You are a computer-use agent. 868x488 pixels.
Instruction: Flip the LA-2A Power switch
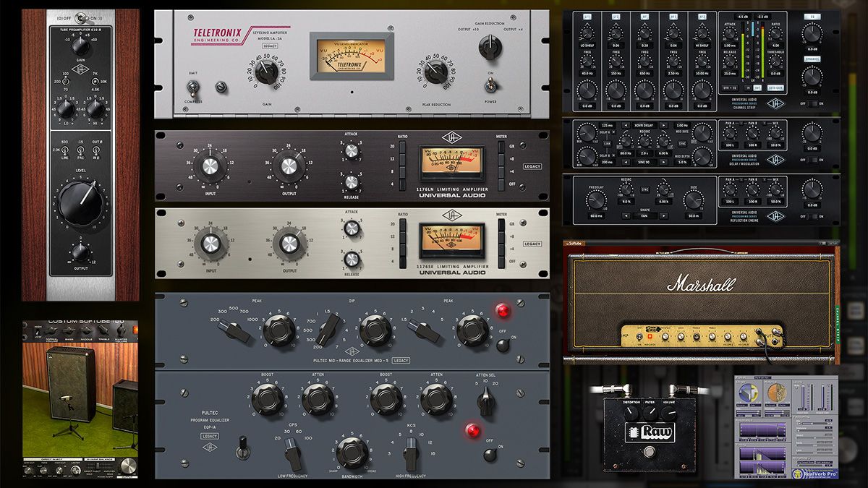[491, 85]
